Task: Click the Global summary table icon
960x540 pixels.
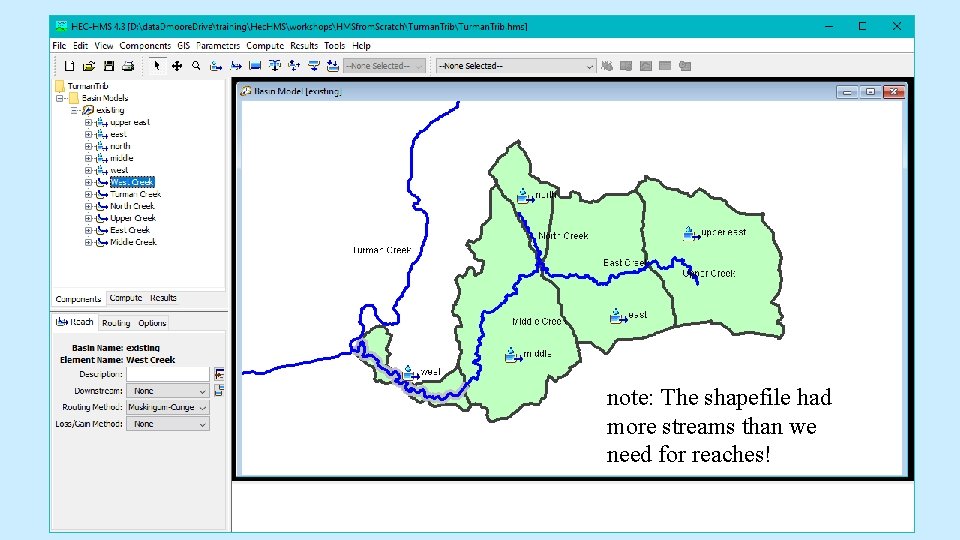Action: pyautogui.click(x=626, y=66)
